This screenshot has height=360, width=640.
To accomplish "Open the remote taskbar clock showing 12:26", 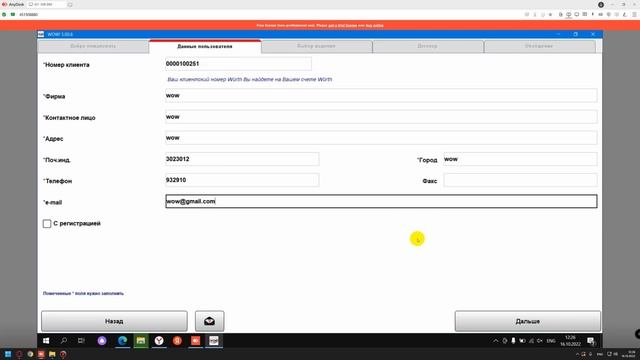I will click(570, 341).
